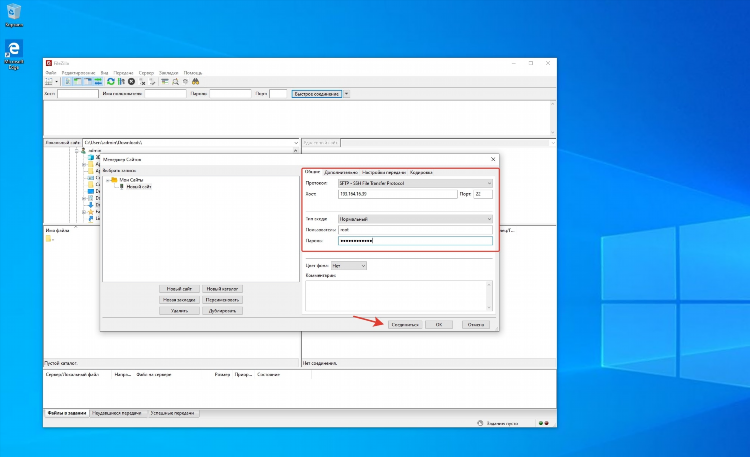Click binoculars file search icon

(x=196, y=82)
